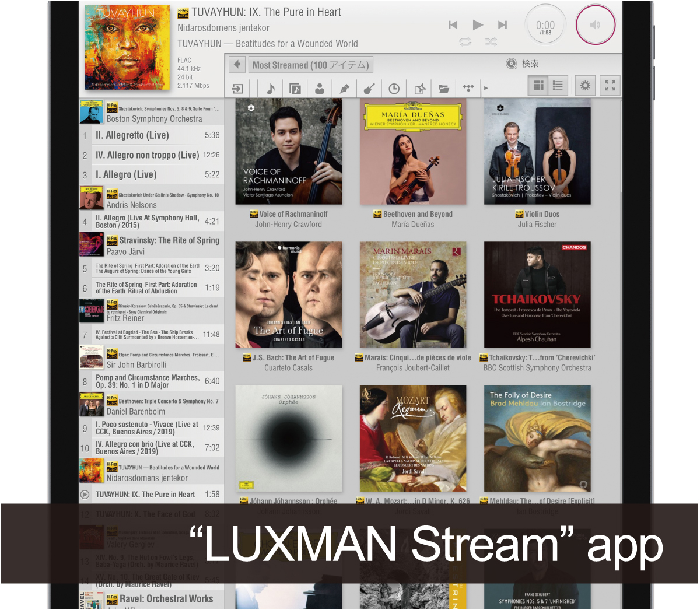Select queue track IV. Allegro non troppo (Live)
Screen dimensions: 700x610
pos(152,155)
